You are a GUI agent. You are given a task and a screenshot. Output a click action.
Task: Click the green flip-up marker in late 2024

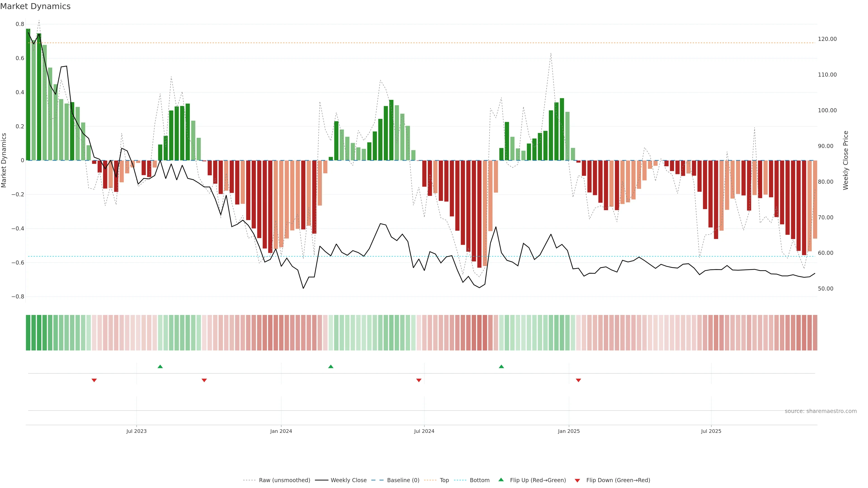click(x=501, y=366)
